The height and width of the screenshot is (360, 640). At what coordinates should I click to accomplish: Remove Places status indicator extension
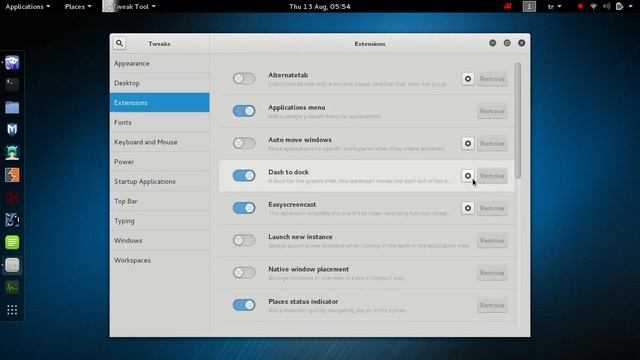click(492, 305)
